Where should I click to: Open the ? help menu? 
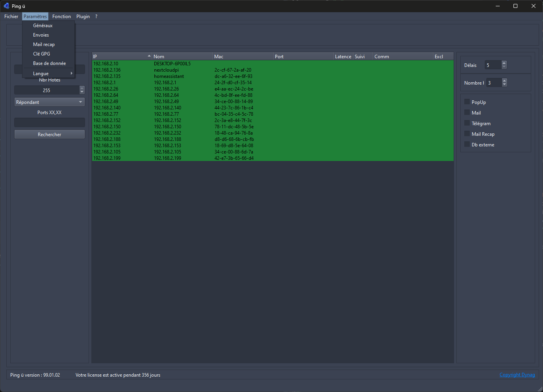pos(96,17)
